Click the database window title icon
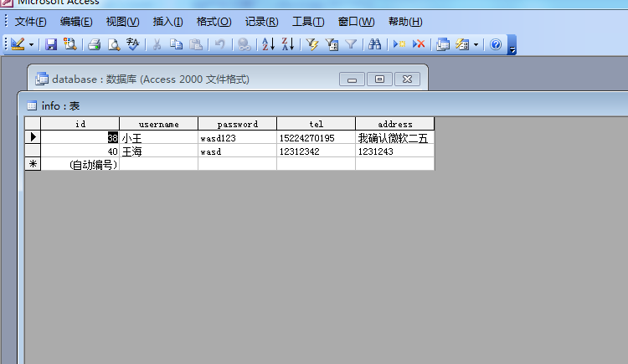This screenshot has width=628, height=364. point(42,79)
